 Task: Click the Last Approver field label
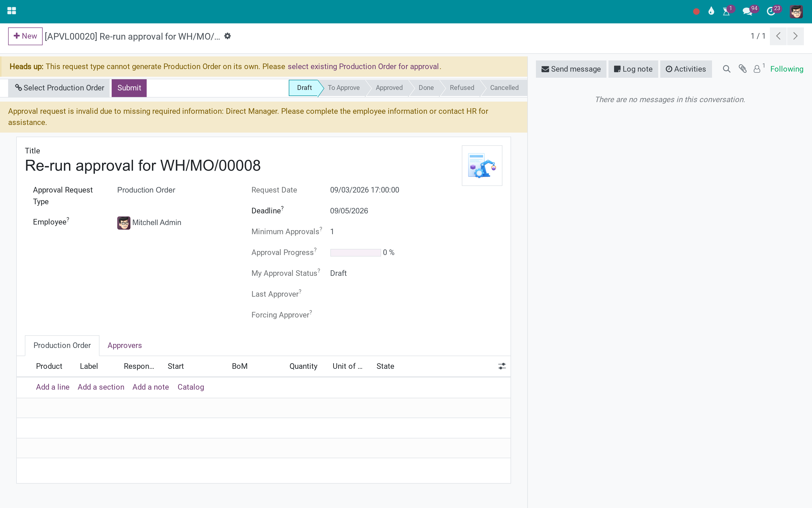point(276,294)
